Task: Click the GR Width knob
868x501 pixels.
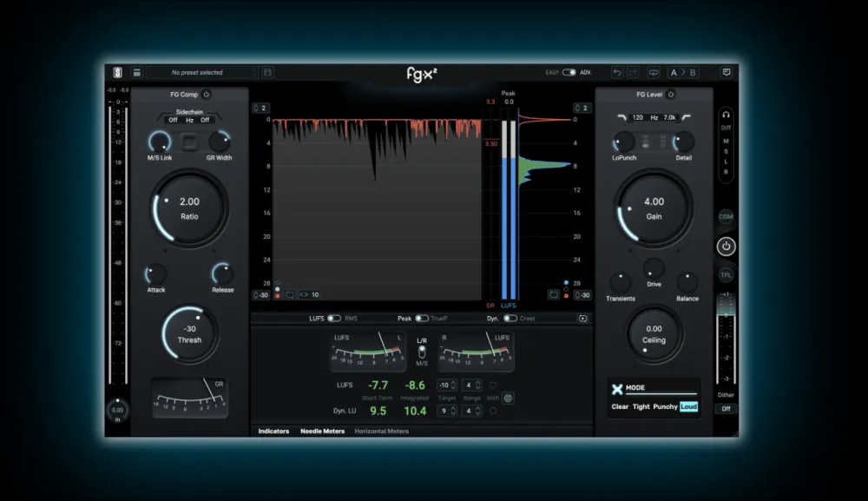Action: (x=220, y=142)
